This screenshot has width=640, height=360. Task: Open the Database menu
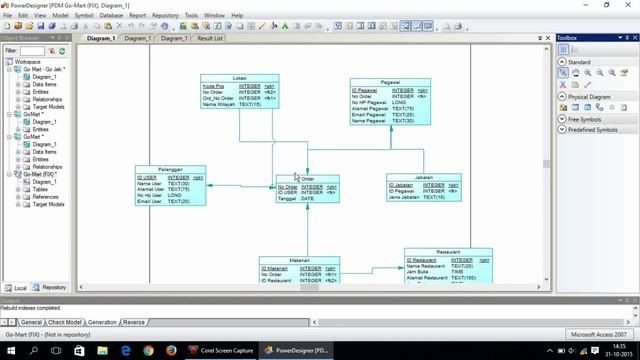[111, 15]
